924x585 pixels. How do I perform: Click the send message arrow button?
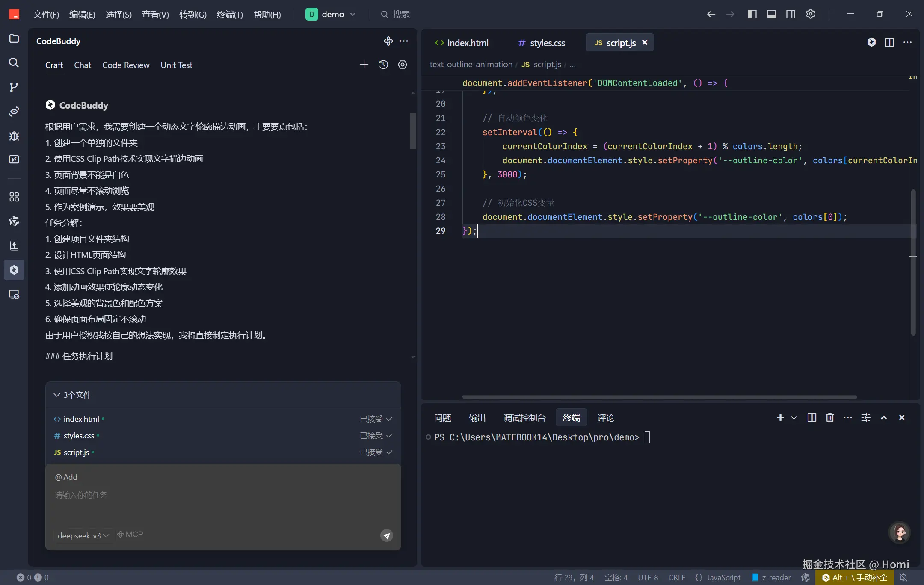(386, 535)
